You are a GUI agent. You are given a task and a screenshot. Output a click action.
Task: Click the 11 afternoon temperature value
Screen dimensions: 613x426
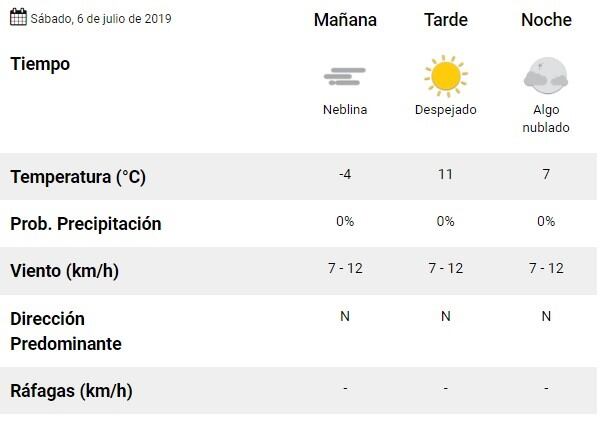445,174
